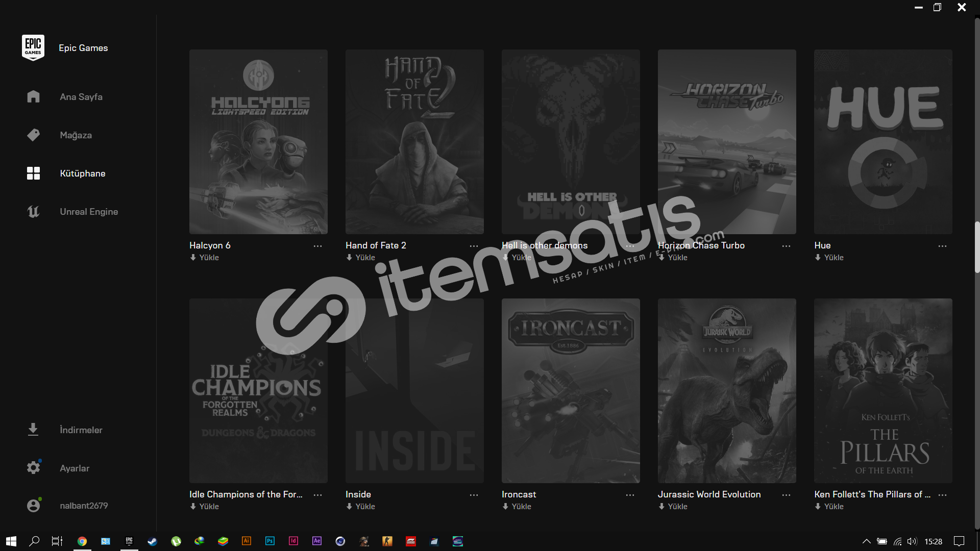Open Google Chrome from the taskbar
Image resolution: width=980 pixels, height=551 pixels.
[x=82, y=541]
